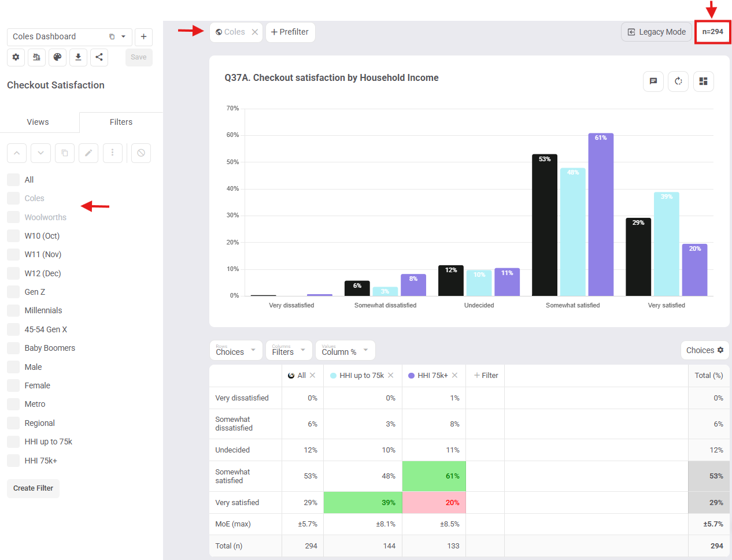Click the purple 61% Somewhat satisfied bar
732x560 pixels.
[x=601, y=214]
